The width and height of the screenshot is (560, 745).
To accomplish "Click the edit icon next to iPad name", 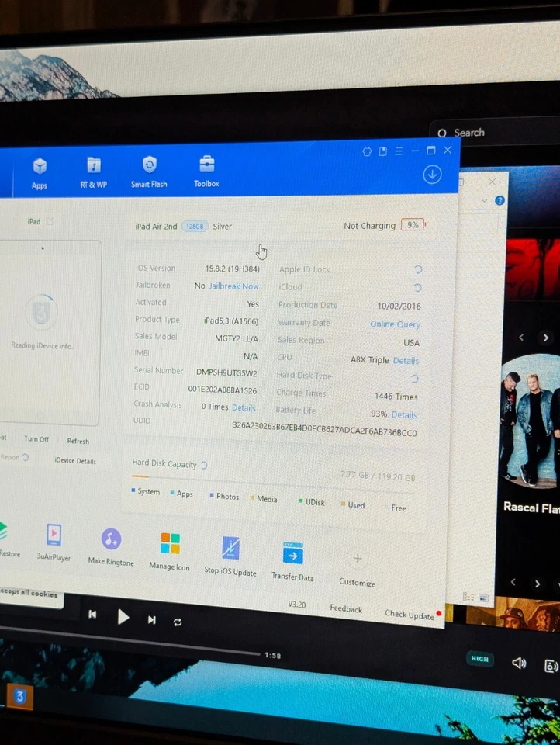I will click(50, 221).
